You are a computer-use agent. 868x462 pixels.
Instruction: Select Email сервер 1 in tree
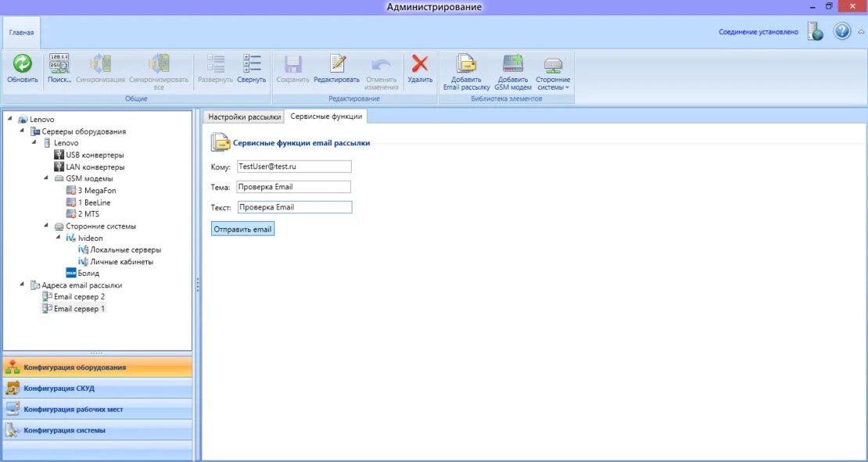[79, 309]
